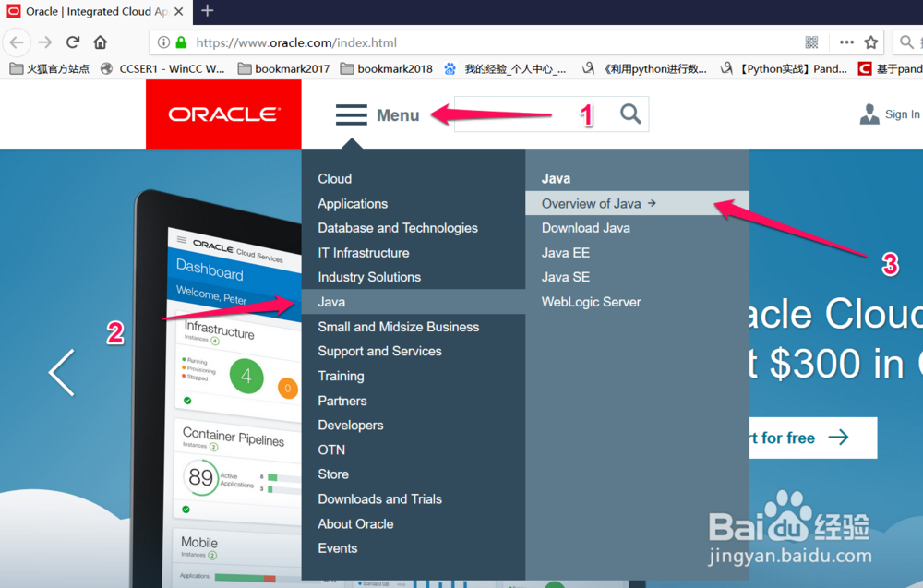
Task: Close the Oracle browser tab
Action: [179, 11]
